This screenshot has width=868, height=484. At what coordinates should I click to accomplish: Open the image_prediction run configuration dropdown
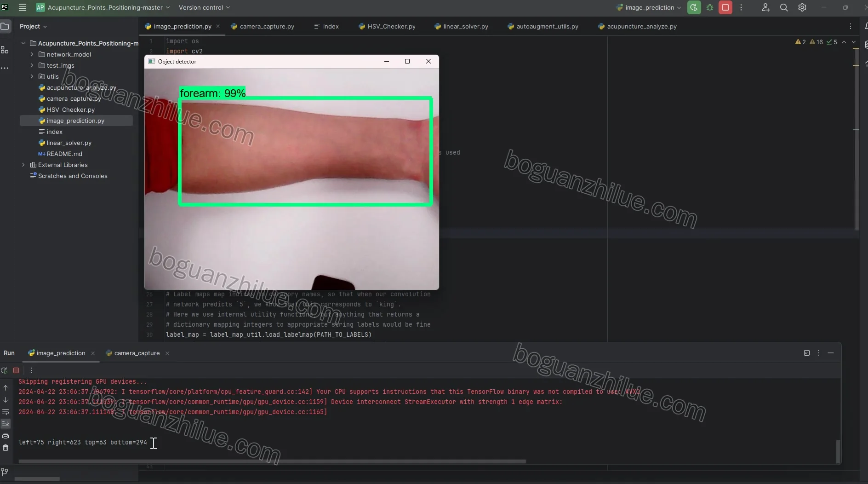649,7
